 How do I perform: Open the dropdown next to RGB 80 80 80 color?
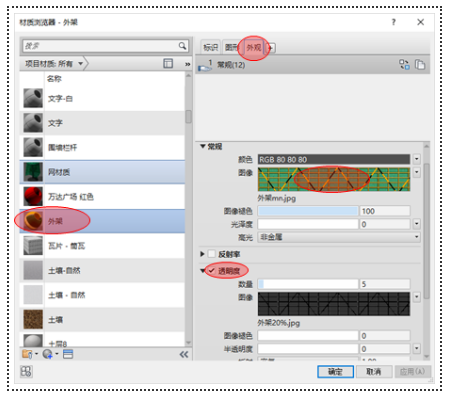point(417,159)
